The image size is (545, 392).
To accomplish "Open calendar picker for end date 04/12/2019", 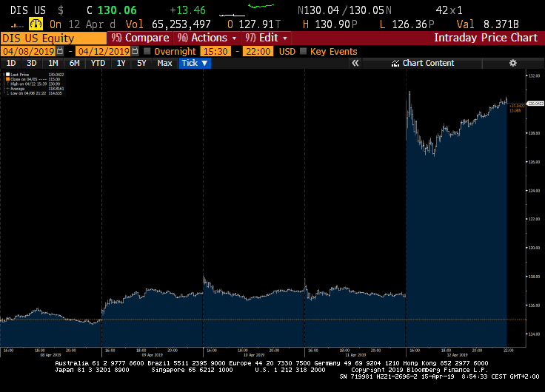I will [135, 51].
